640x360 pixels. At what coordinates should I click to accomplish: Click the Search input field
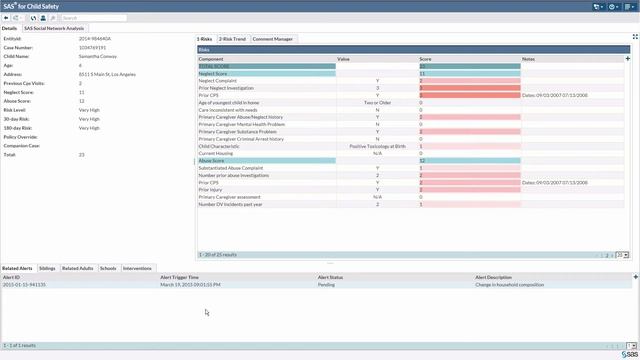click(94, 18)
